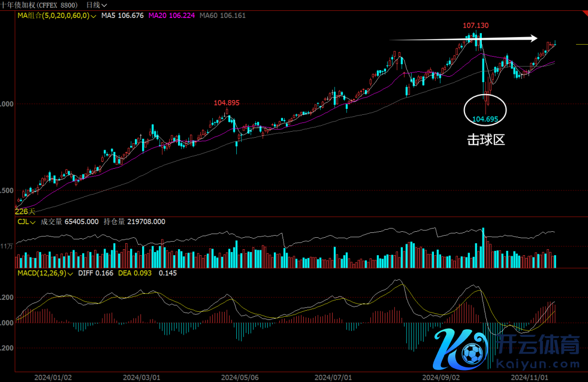
Task: Click the 226天 day count label
Action: click(x=24, y=211)
